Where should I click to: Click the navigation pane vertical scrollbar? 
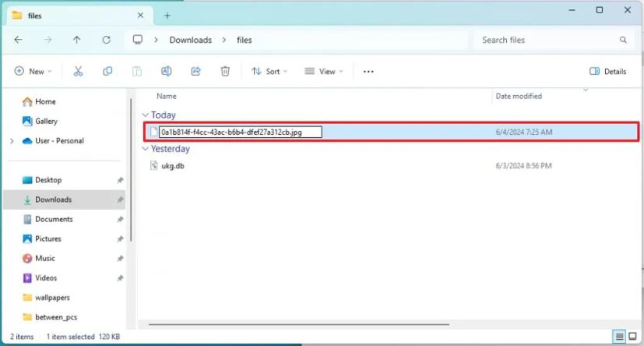click(x=131, y=170)
